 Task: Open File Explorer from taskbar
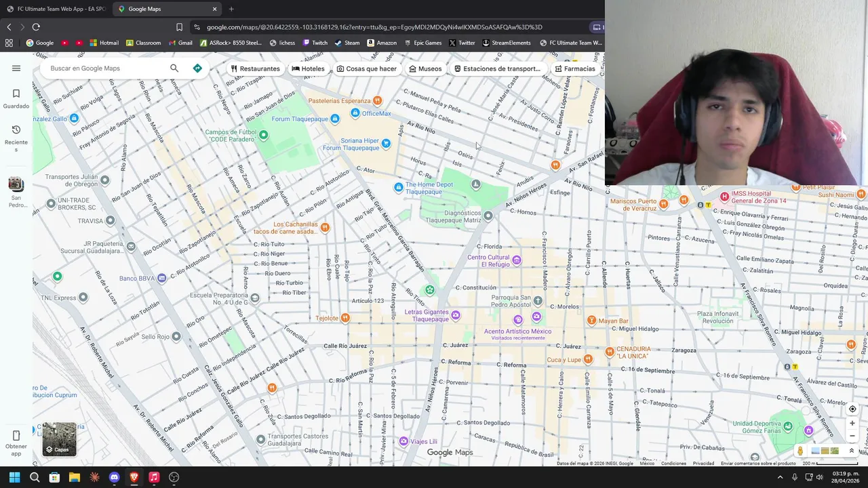[x=75, y=477]
